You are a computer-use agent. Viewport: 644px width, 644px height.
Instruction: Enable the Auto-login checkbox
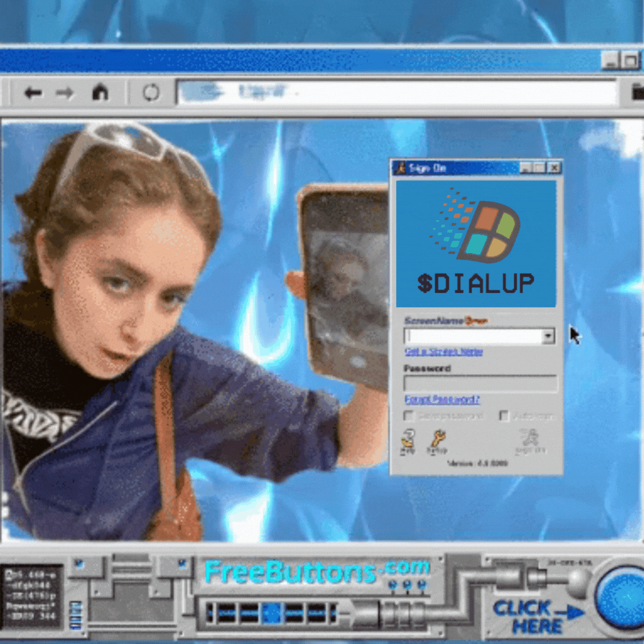[x=504, y=415]
